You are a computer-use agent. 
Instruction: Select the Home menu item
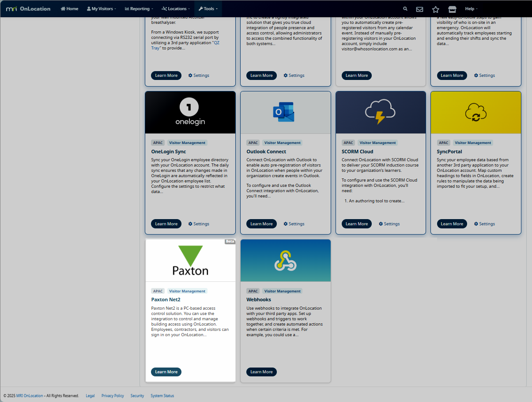(x=69, y=9)
